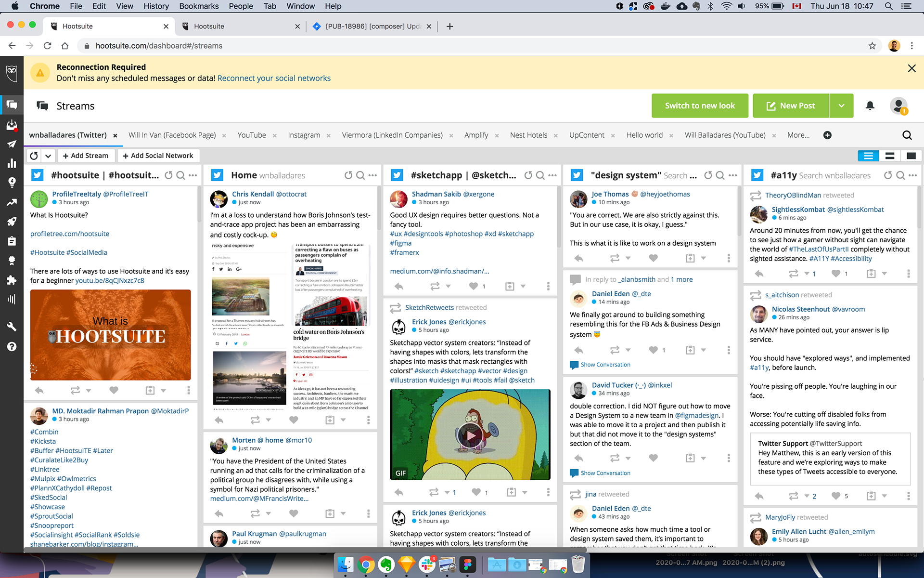Search within the #a11y stream
This screenshot has width=924, height=578.
click(900, 175)
